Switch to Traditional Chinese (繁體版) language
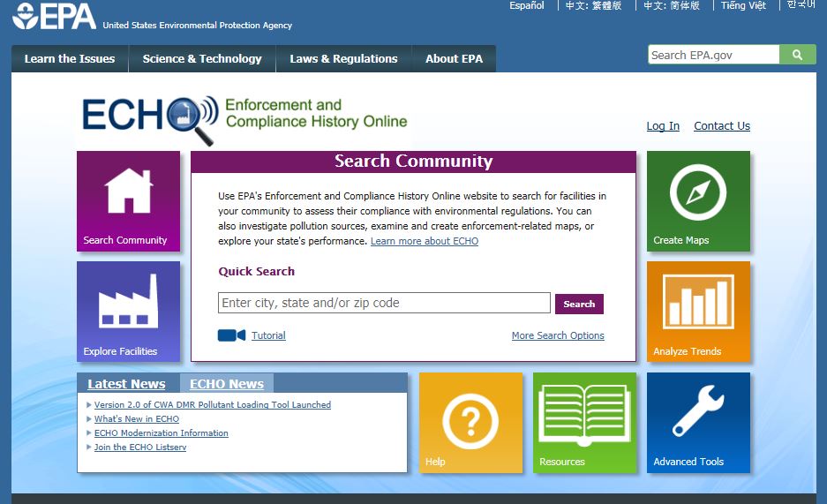827x504 pixels. [593, 5]
